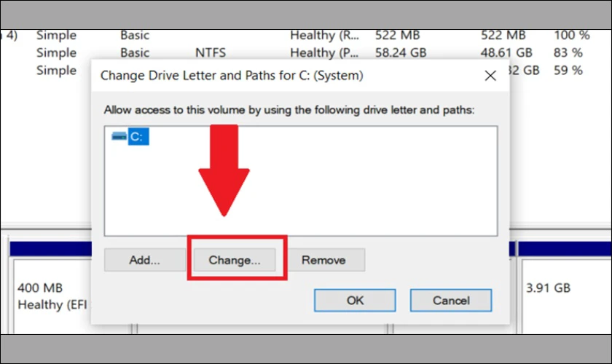Image resolution: width=612 pixels, height=364 pixels.
Task: Select the 400 MB EFI partition block
Action: pos(52,296)
